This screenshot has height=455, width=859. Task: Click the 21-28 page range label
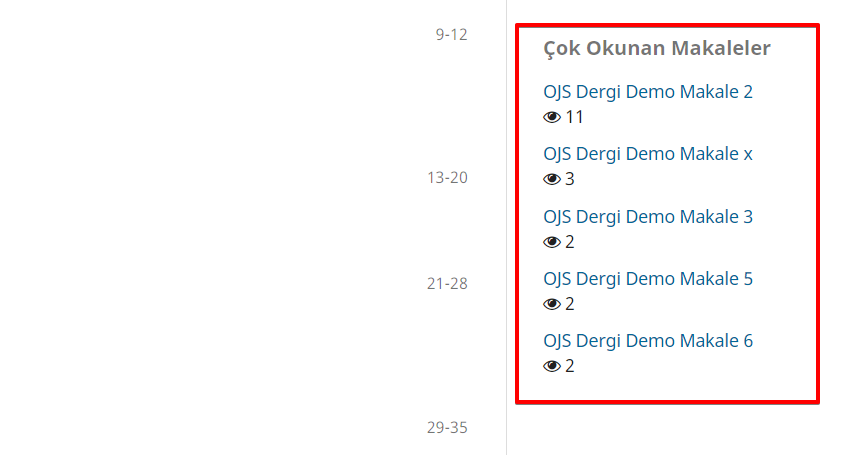coord(447,284)
